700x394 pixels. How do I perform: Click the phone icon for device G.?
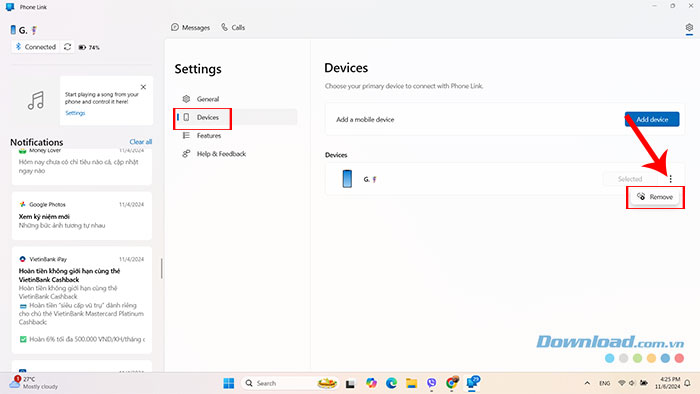pyautogui.click(x=347, y=179)
